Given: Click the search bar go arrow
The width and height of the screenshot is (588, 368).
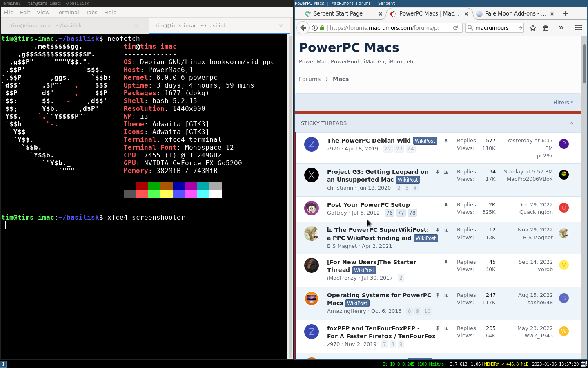Looking at the screenshot, I should (520, 28).
